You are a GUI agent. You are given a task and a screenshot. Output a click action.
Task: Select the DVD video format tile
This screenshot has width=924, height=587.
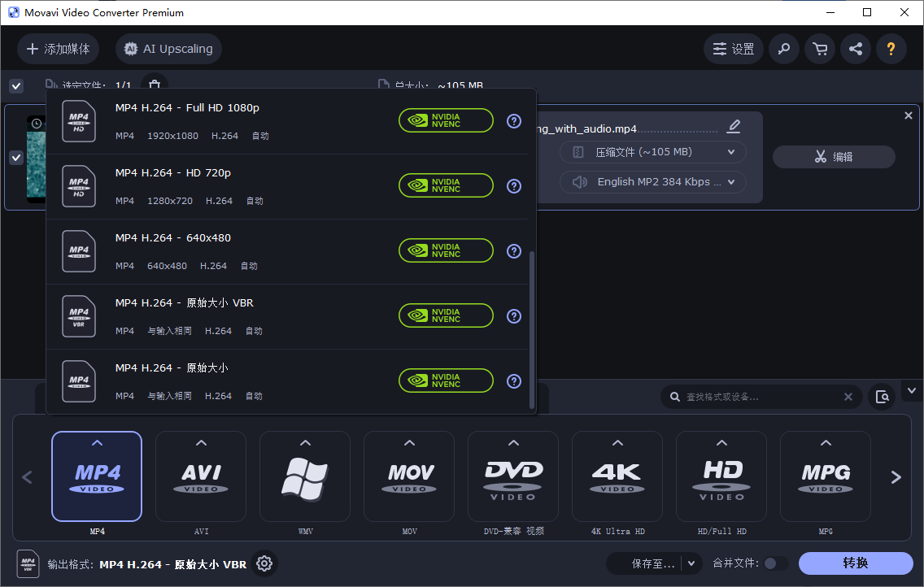[513, 476]
